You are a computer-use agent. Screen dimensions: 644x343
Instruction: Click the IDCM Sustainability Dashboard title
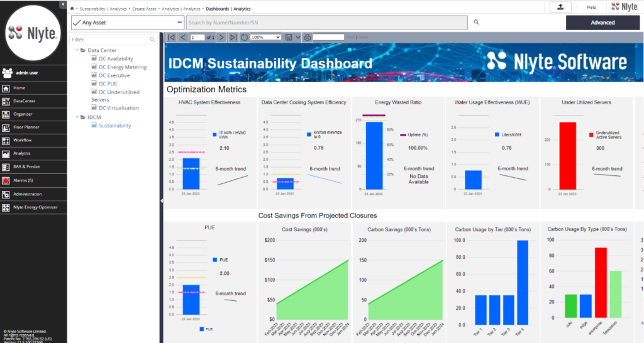(270, 63)
